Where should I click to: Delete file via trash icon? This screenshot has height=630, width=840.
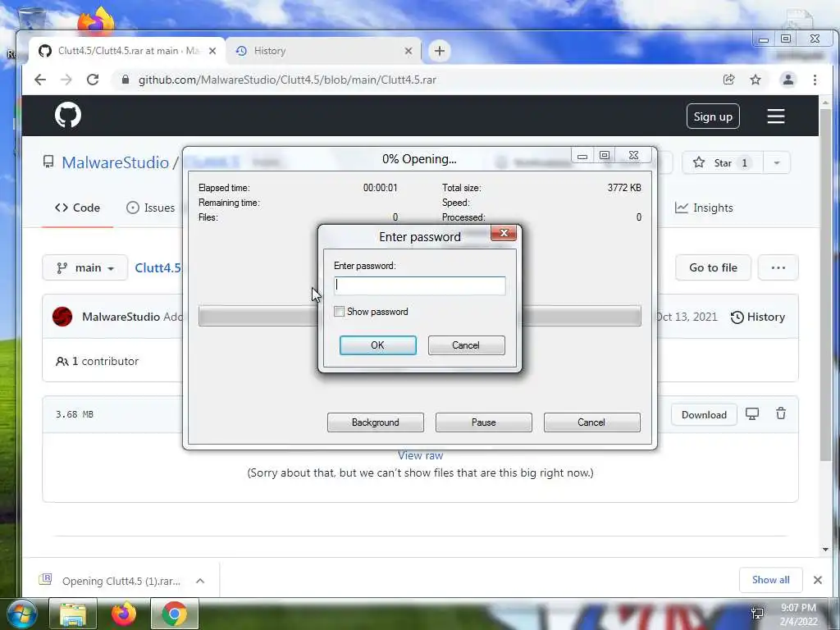(781, 413)
